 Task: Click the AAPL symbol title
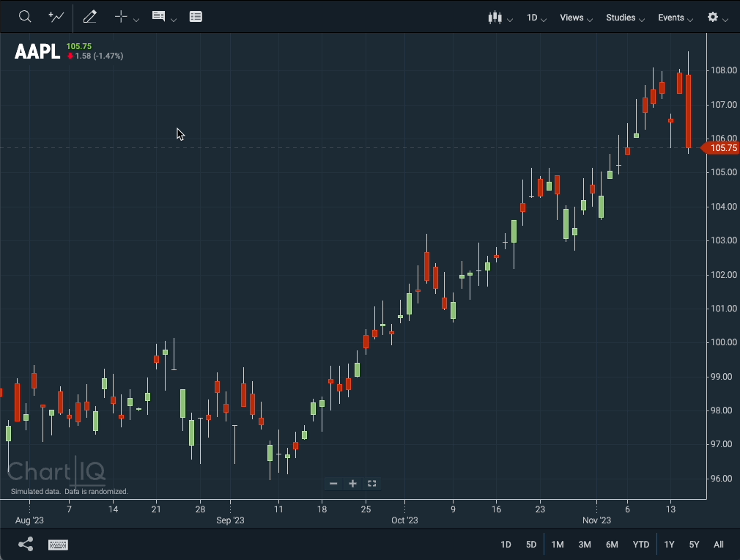pyautogui.click(x=37, y=51)
